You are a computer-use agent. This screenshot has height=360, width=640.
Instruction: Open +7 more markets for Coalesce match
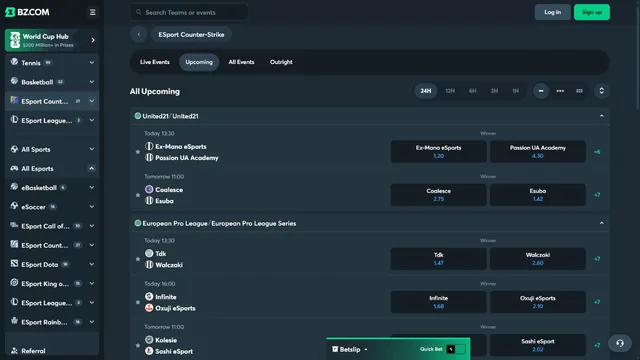(597, 195)
